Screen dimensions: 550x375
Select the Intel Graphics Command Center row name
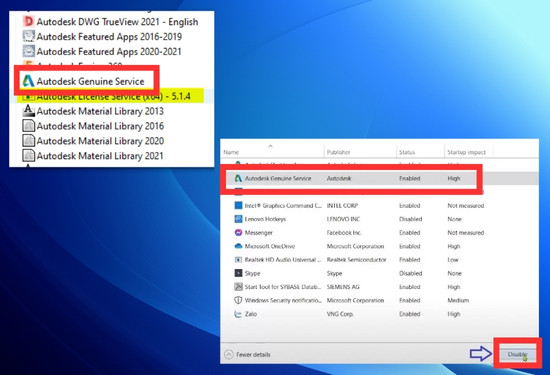[283, 206]
